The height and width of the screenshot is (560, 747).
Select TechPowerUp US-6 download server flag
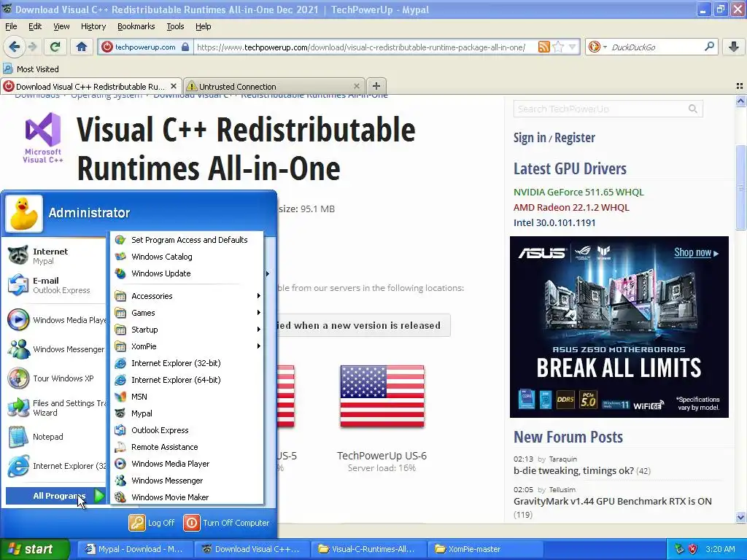coord(382,396)
